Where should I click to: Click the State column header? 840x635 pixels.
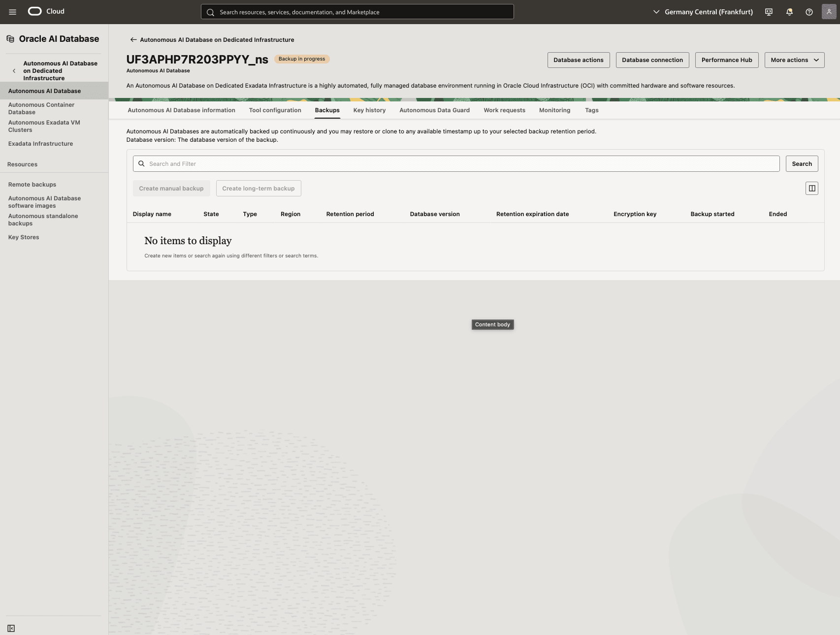(211, 214)
